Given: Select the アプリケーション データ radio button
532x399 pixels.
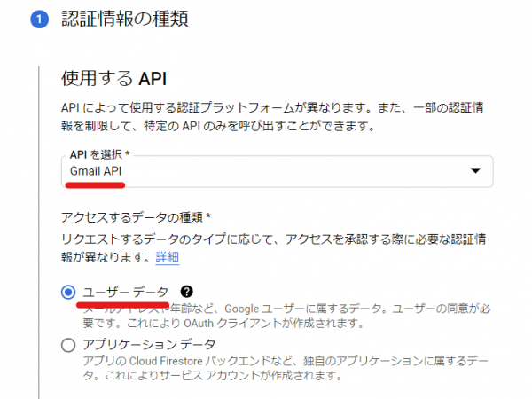Looking at the screenshot, I should coord(68,345).
